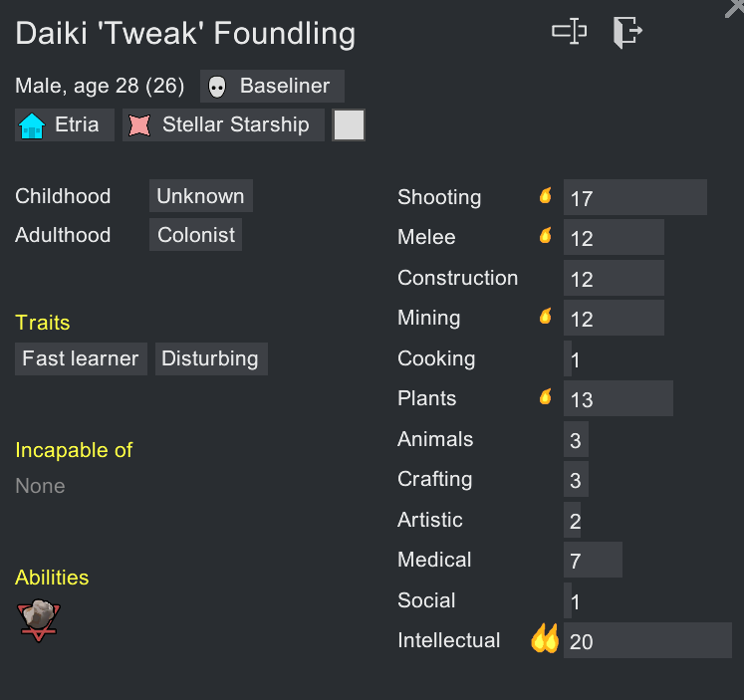Click the Baseliner xenotype skull icon
The image size is (744, 700).
216,87
